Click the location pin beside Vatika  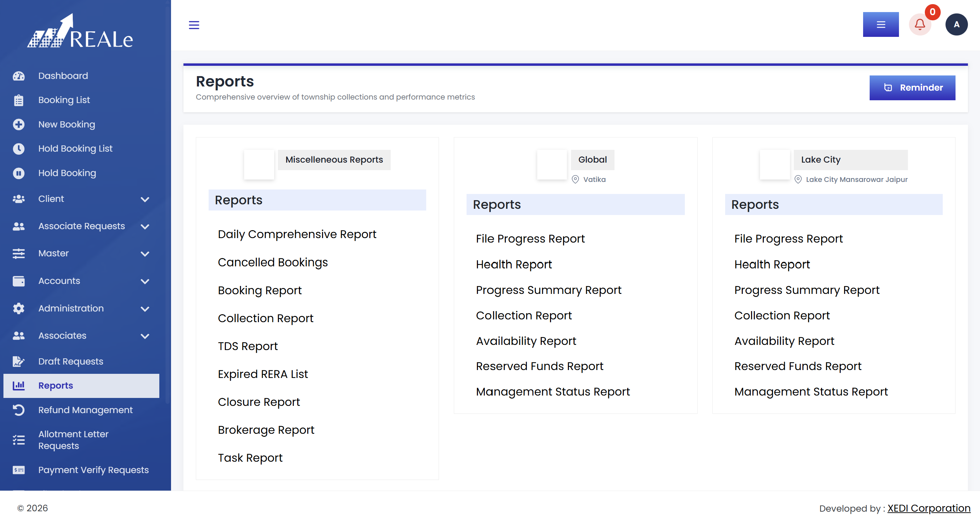tap(575, 180)
